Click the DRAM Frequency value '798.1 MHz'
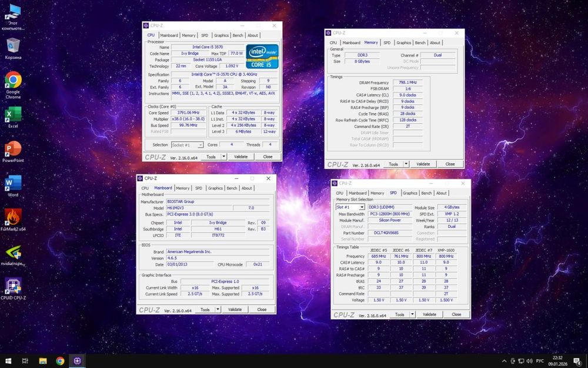 point(407,82)
